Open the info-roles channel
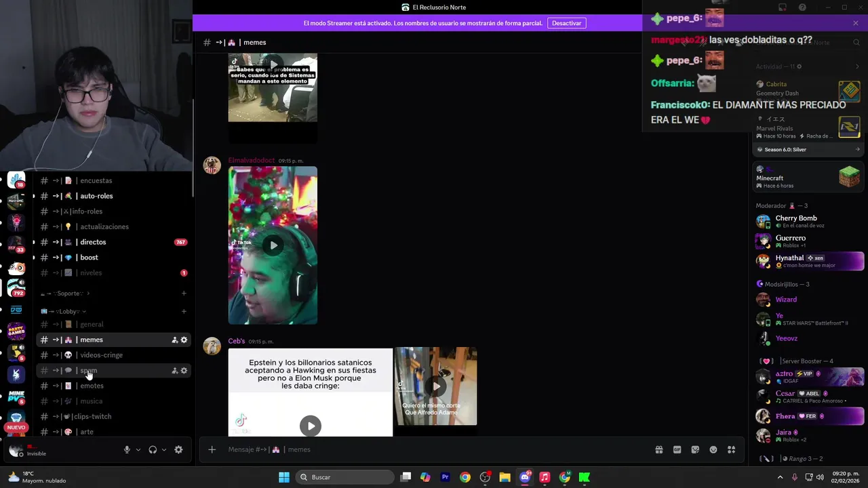 pyautogui.click(x=112, y=211)
